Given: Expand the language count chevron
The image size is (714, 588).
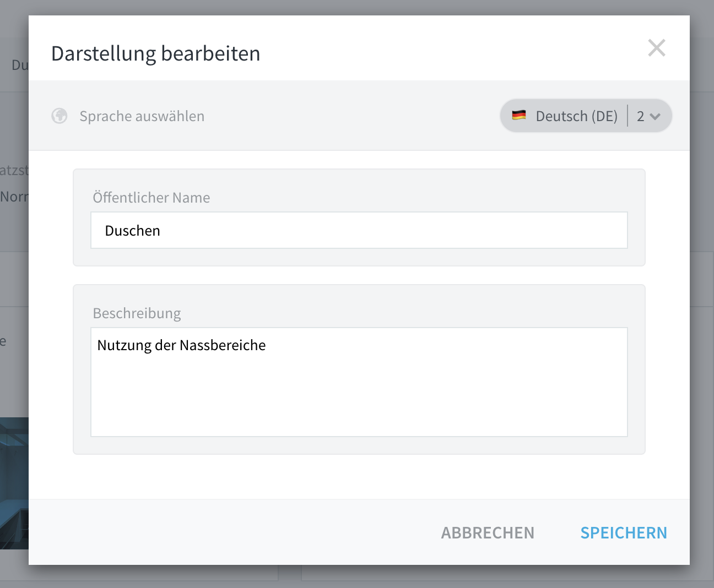Looking at the screenshot, I should (655, 116).
